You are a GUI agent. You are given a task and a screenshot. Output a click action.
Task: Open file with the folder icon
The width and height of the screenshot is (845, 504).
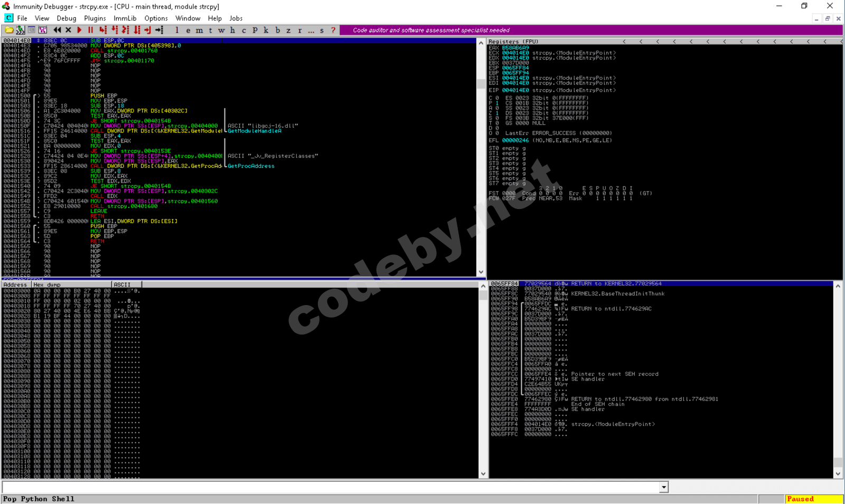tap(9, 30)
